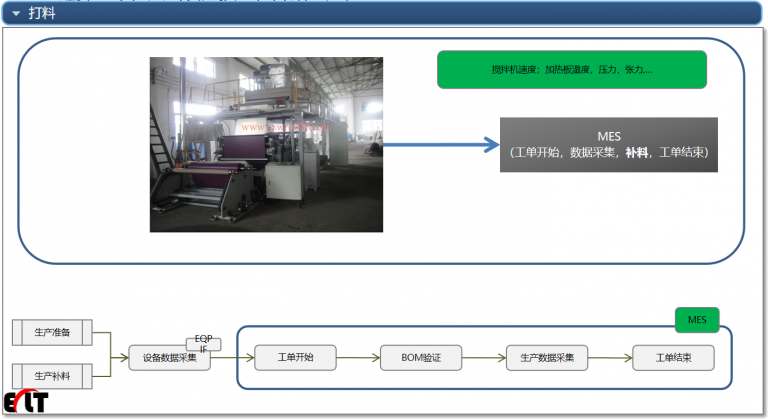Screen dimensions: 768x419
Task: Click the EQP IF label tag
Action: 203,343
